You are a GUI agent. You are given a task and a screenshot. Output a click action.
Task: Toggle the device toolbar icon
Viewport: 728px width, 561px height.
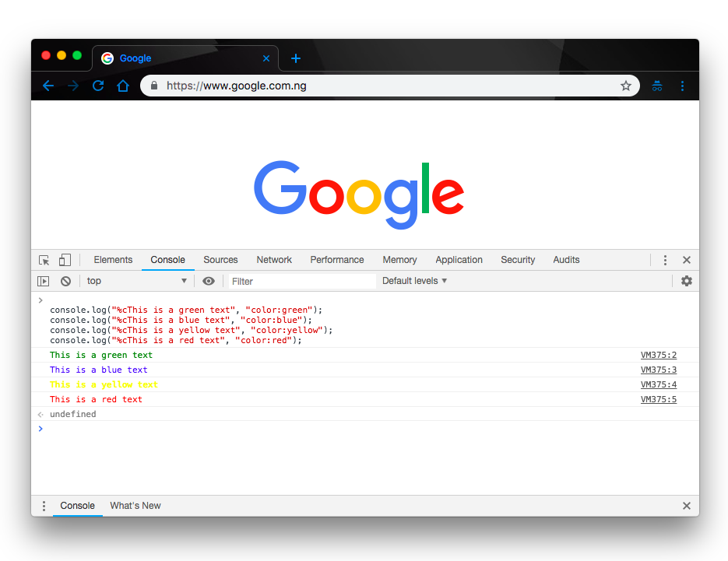pyautogui.click(x=65, y=260)
